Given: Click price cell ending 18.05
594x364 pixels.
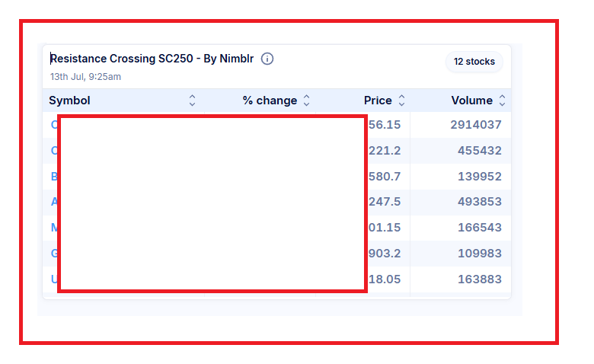Looking at the screenshot, I should 385,279.
